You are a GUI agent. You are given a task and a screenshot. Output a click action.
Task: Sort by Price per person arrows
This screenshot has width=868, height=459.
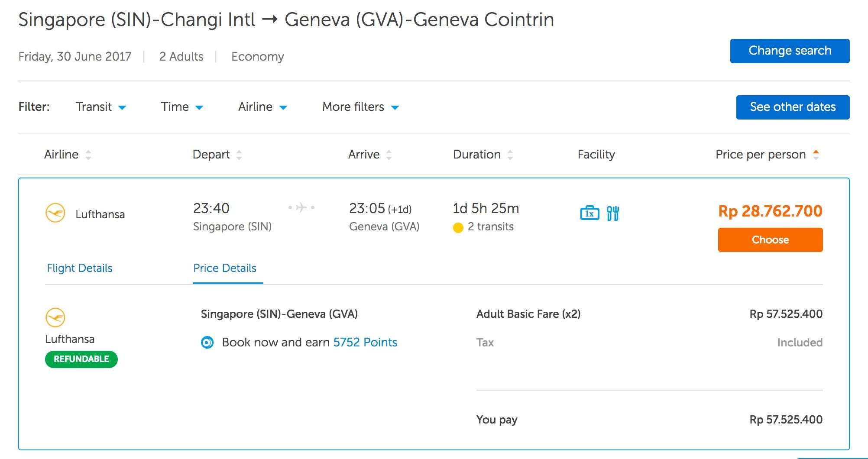click(816, 155)
